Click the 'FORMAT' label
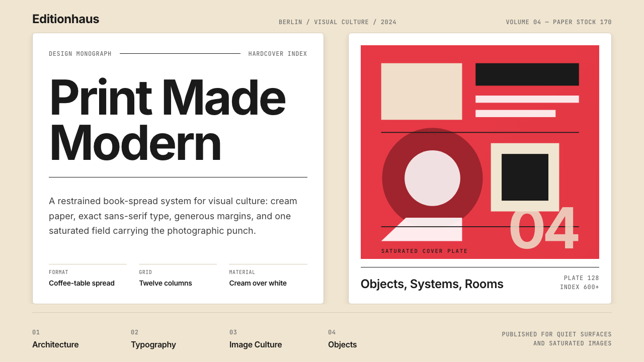Viewport: 644px width, 362px height. point(58,273)
